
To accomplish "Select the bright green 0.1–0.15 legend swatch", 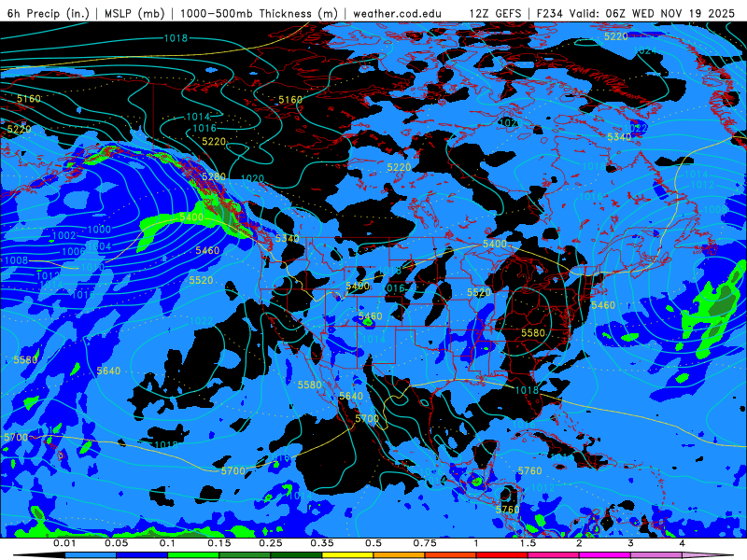I will coord(193,555).
